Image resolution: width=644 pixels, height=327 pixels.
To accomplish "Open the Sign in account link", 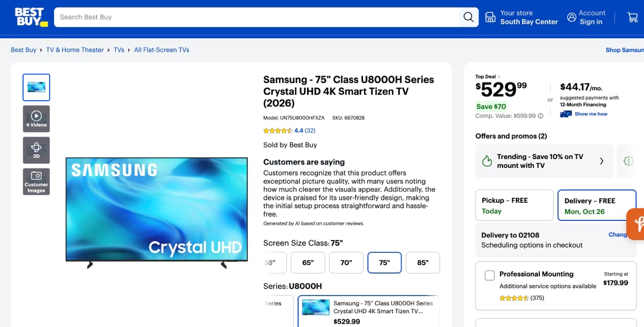I will [591, 22].
